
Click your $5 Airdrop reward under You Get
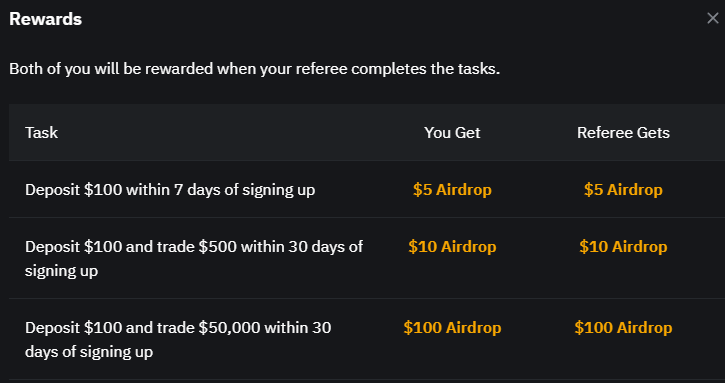[x=452, y=190]
